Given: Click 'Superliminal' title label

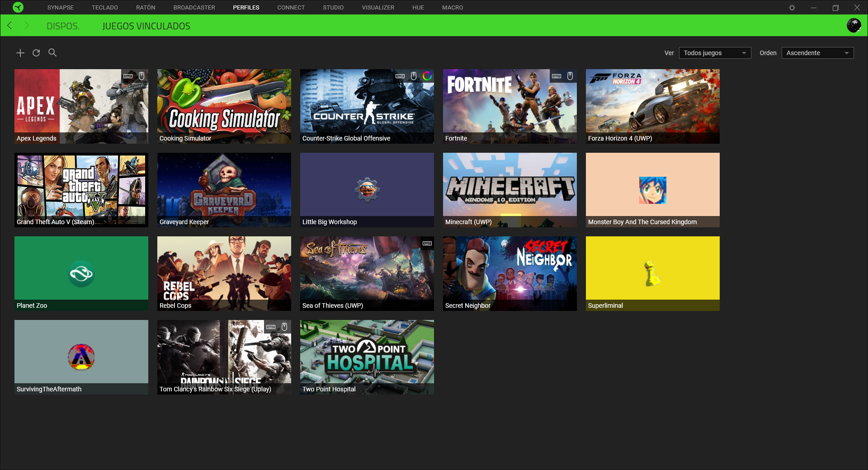Looking at the screenshot, I should tap(605, 305).
